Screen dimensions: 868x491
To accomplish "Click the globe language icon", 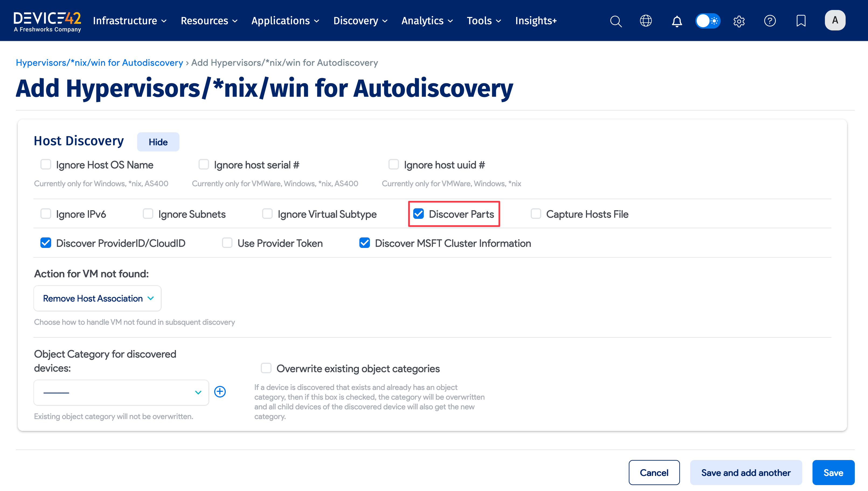I will pyautogui.click(x=646, y=21).
